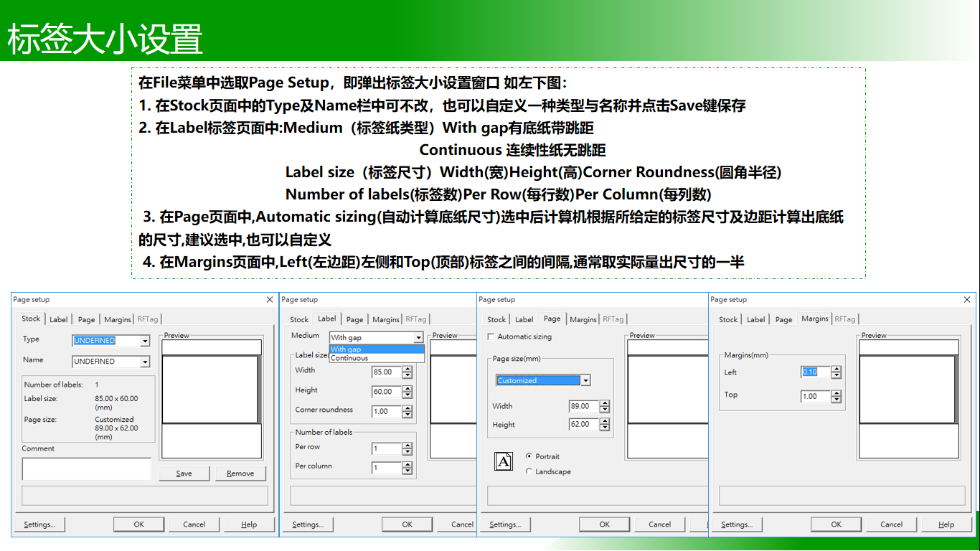Click inside the Comment input field
The image size is (980, 551).
[86, 468]
